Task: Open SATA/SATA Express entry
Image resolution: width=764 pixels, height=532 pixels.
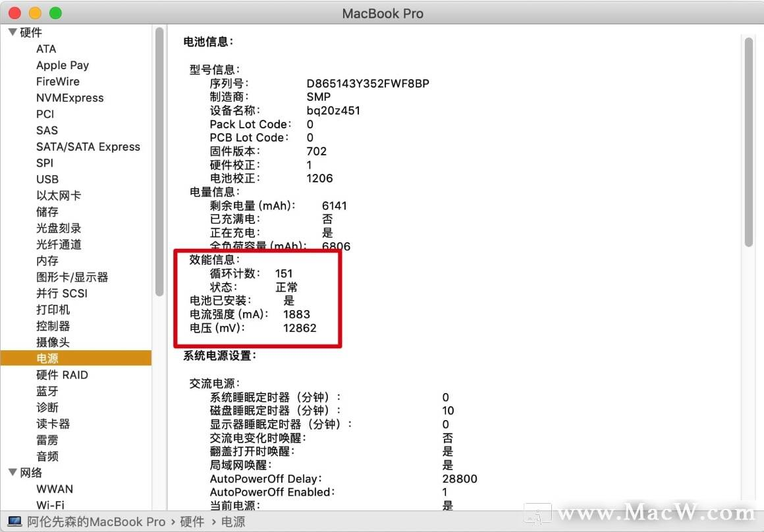Action: pos(88,147)
